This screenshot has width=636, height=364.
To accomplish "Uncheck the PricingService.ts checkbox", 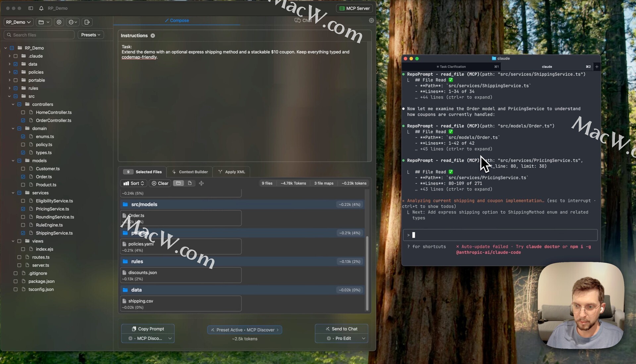I will pyautogui.click(x=23, y=209).
